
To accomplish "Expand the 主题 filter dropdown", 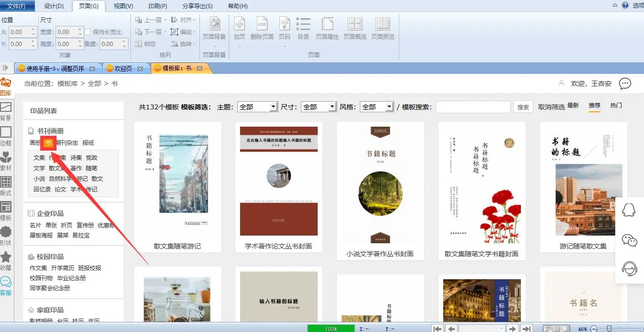I will pyautogui.click(x=273, y=107).
